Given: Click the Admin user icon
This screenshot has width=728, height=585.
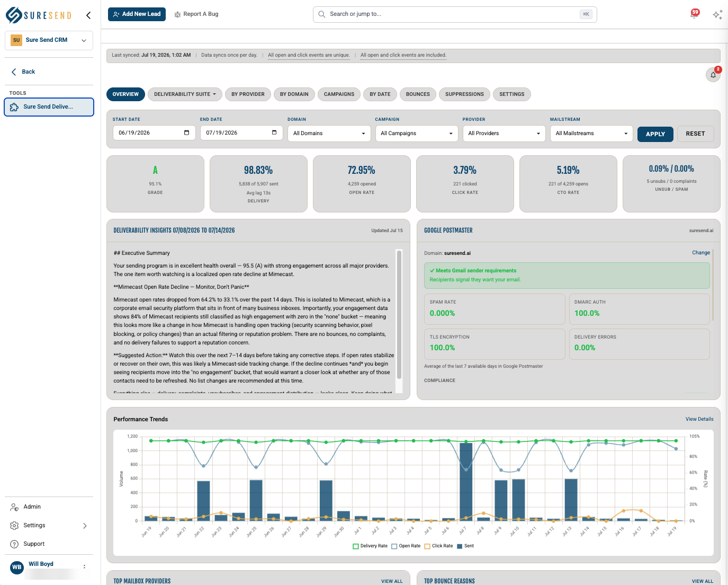Looking at the screenshot, I should click(14, 507).
